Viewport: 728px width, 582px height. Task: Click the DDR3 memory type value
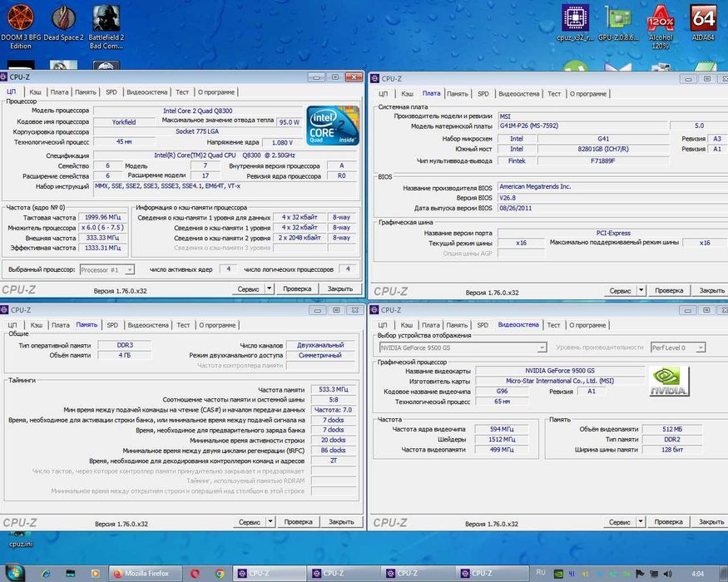point(125,345)
